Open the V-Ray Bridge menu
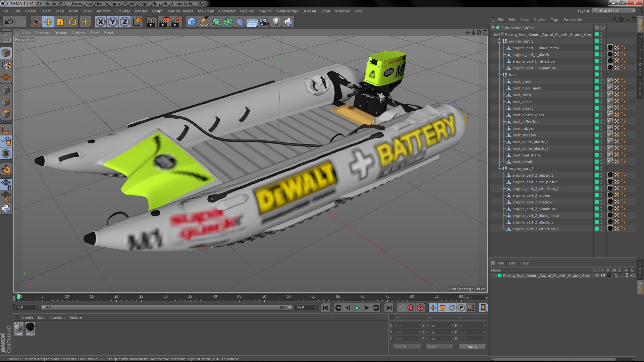644x362 pixels. coord(287,11)
